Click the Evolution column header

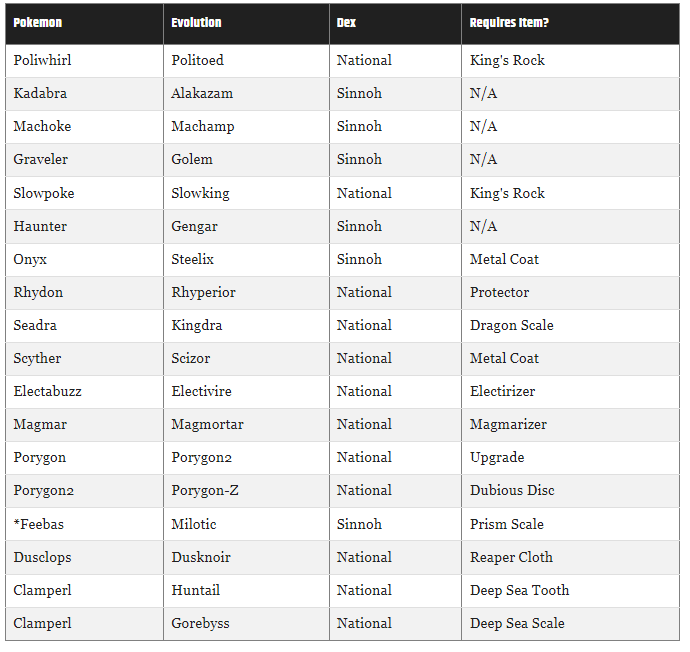pyautogui.click(x=196, y=23)
